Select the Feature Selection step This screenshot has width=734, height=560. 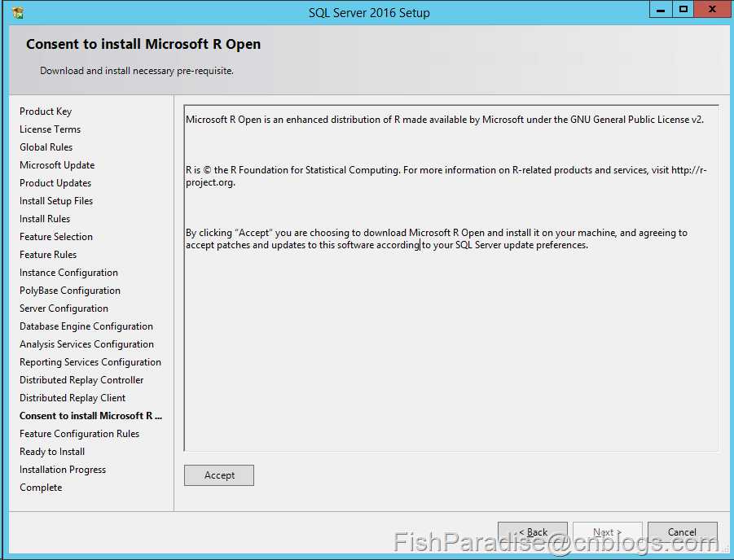(x=56, y=237)
